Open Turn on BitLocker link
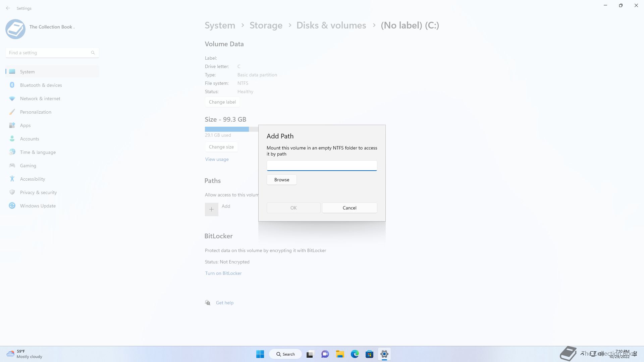 pos(223,273)
